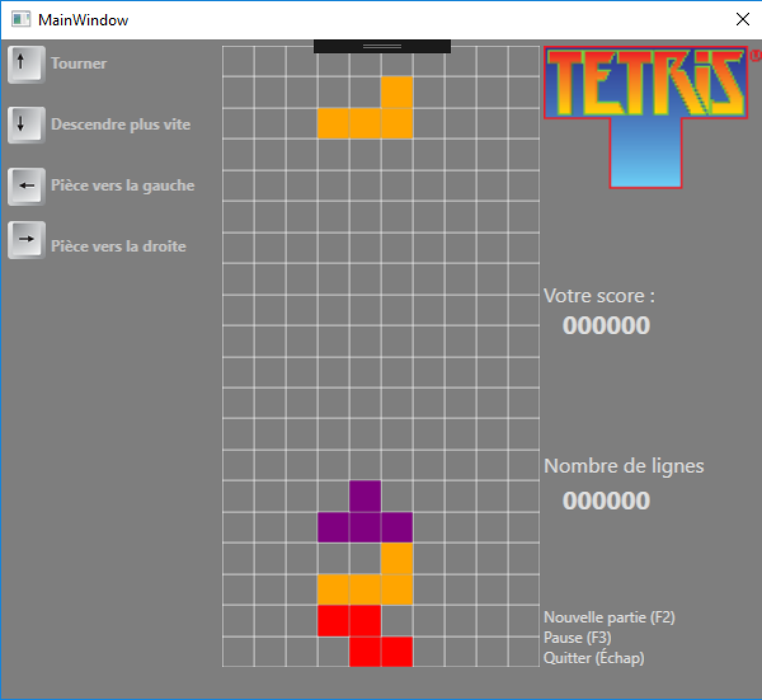
Task: Click the down arrow key icon
Action: tap(26, 125)
